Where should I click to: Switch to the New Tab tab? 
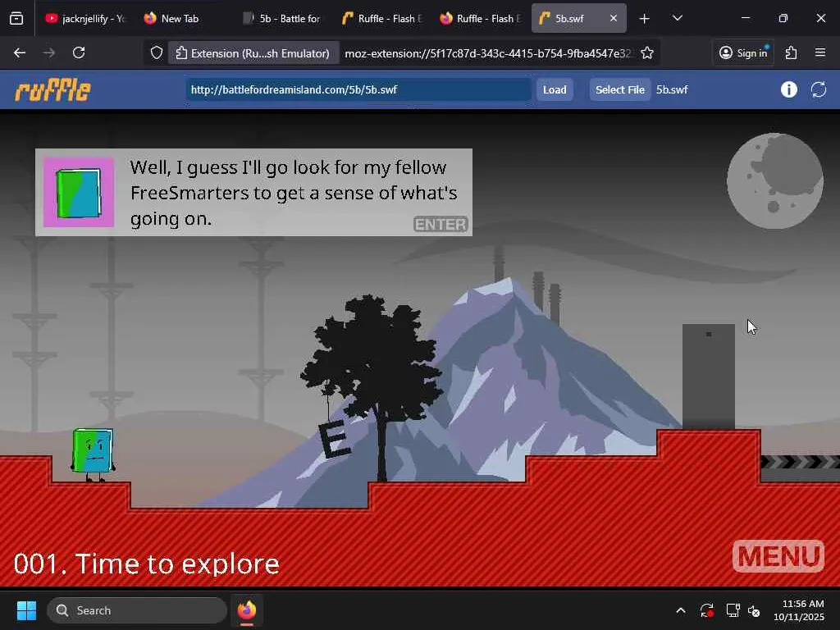[180, 19]
